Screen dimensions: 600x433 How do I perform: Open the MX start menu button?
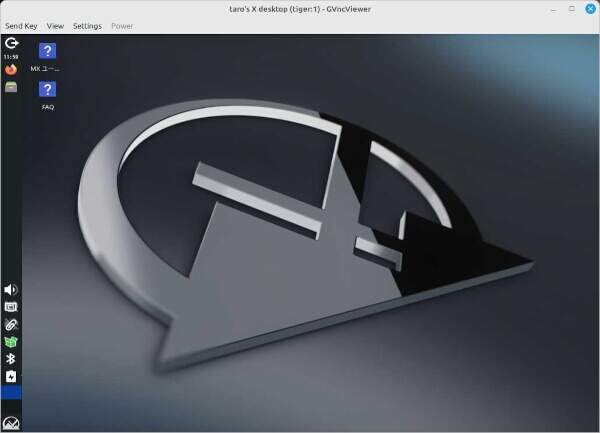pyautogui.click(x=11, y=423)
